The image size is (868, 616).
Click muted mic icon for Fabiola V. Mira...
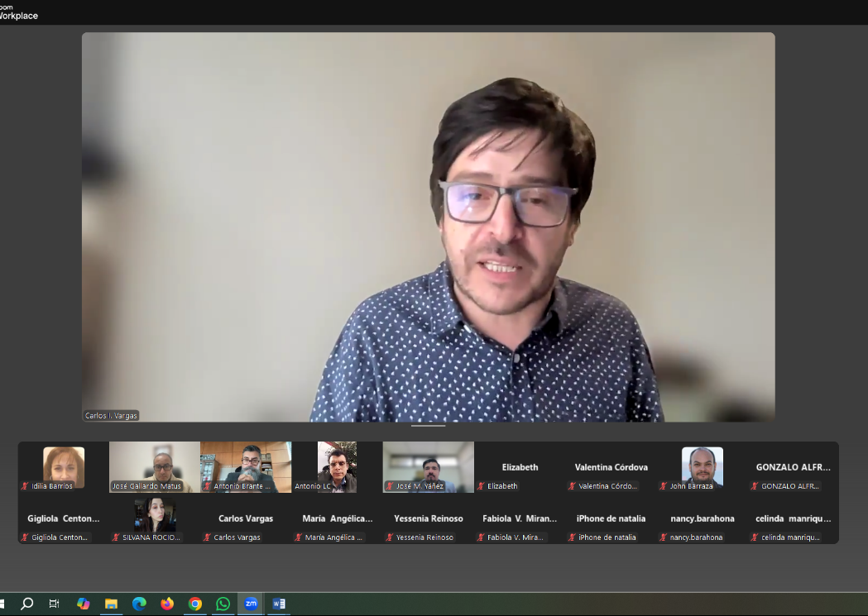(481, 537)
